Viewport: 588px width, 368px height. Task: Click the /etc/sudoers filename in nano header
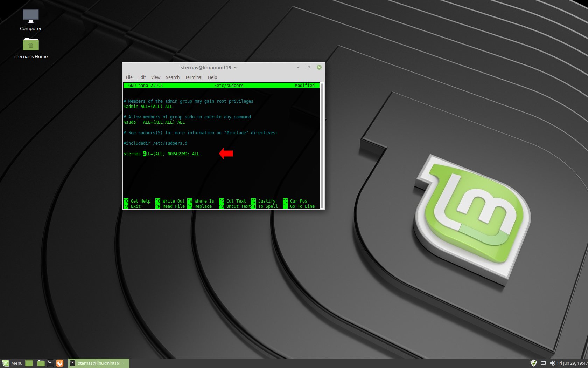229,86
